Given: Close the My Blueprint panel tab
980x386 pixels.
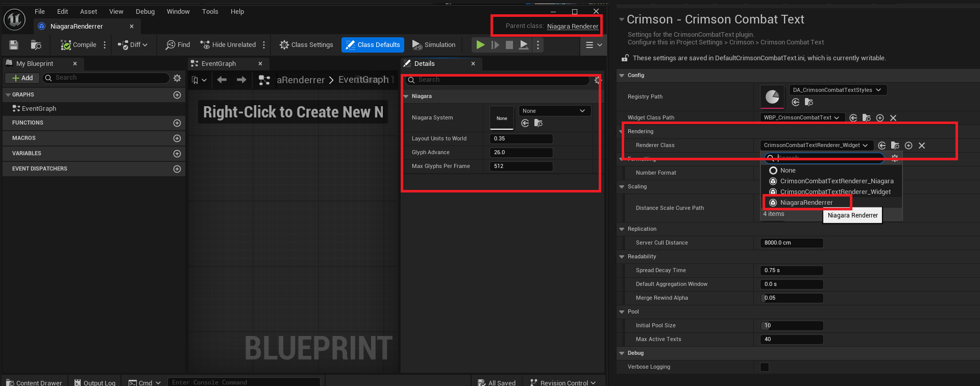Looking at the screenshot, I should (x=75, y=63).
